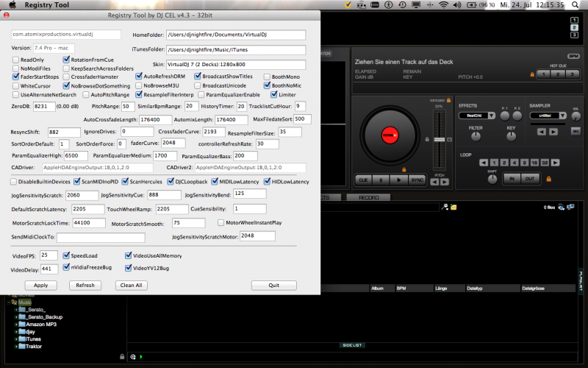
Task: Uncheck FaderStartStops option
Action: [x=15, y=77]
